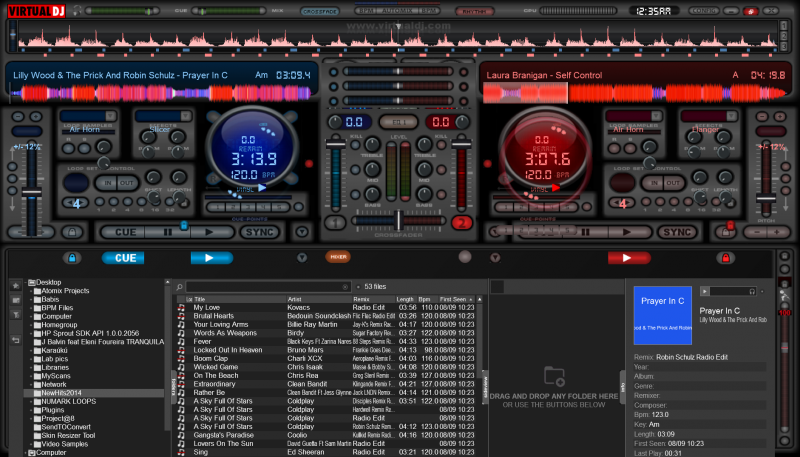This screenshot has height=457, width=800.
Task: Expand the left deck round arrow button
Action: (302, 232)
